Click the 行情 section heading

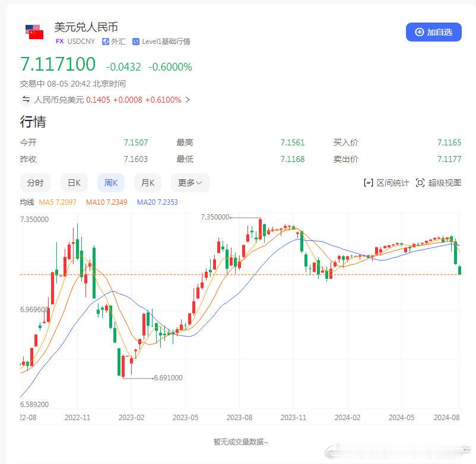[33, 122]
